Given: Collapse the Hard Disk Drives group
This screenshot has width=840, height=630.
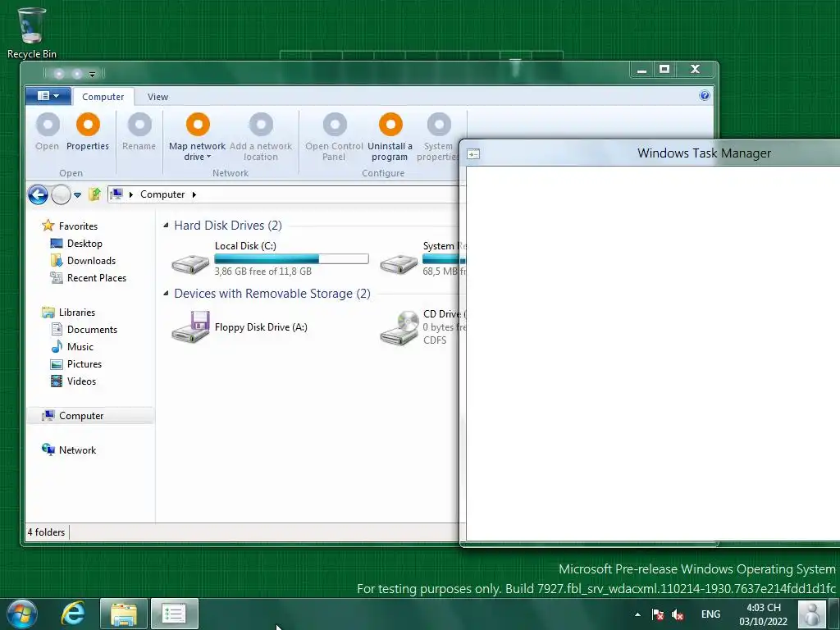Looking at the screenshot, I should click(x=166, y=226).
